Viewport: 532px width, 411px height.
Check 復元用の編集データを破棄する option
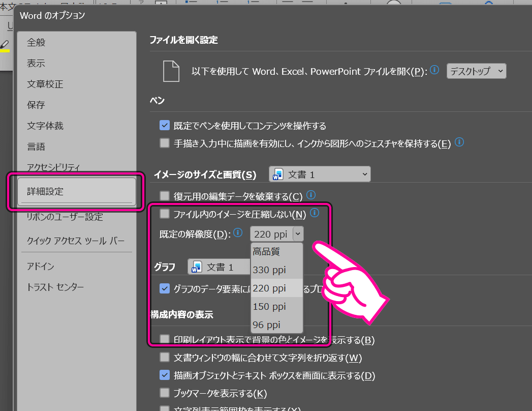(x=165, y=196)
